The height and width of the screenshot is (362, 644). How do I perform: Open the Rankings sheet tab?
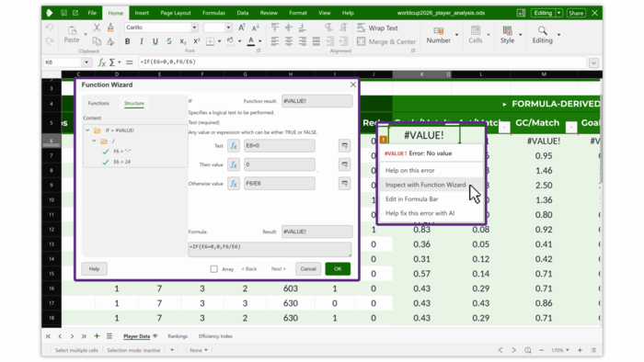[x=178, y=336]
